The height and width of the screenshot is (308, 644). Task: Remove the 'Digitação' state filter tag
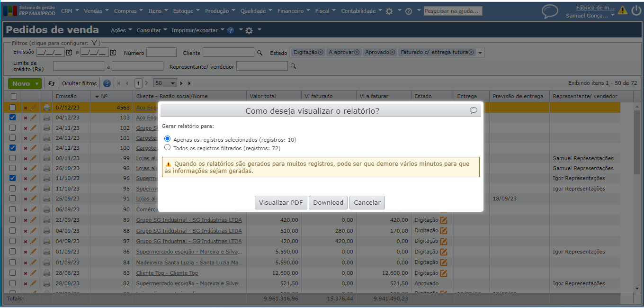[x=321, y=52]
